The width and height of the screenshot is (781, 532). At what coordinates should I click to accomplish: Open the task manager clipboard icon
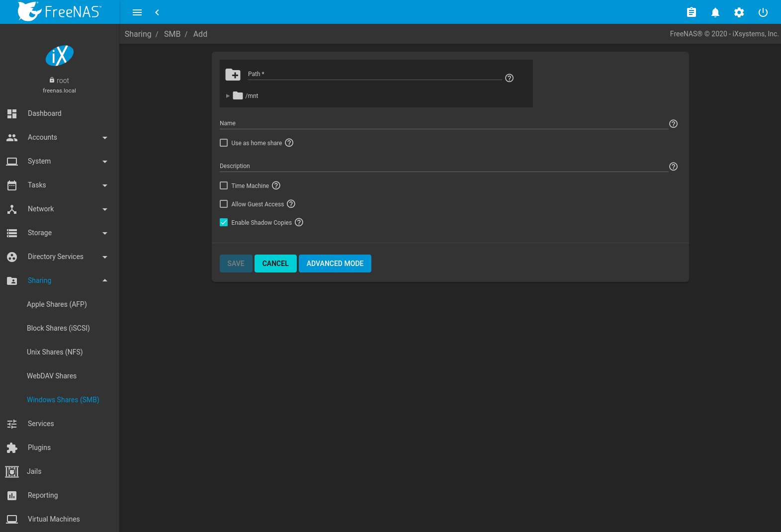click(691, 12)
